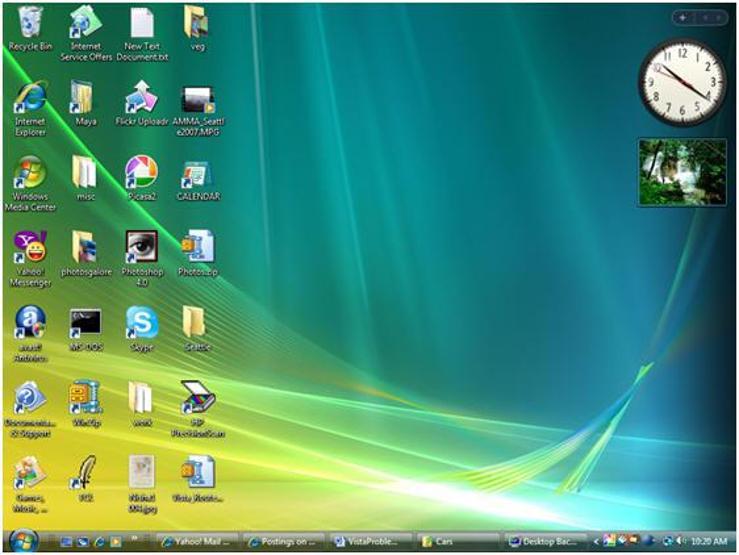Select the Photoshop 4.0 eye icon
The height and width of the screenshot is (555, 739).
pyautogui.click(x=141, y=247)
